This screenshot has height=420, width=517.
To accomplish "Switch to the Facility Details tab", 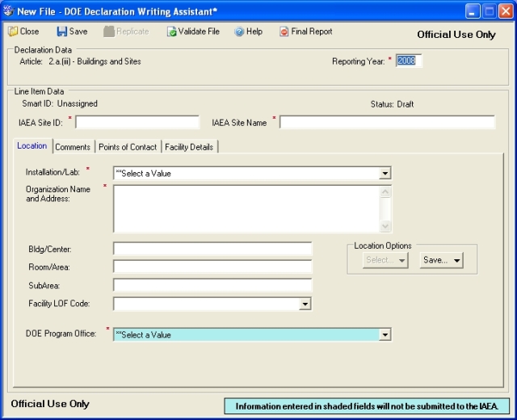I will pos(189,147).
